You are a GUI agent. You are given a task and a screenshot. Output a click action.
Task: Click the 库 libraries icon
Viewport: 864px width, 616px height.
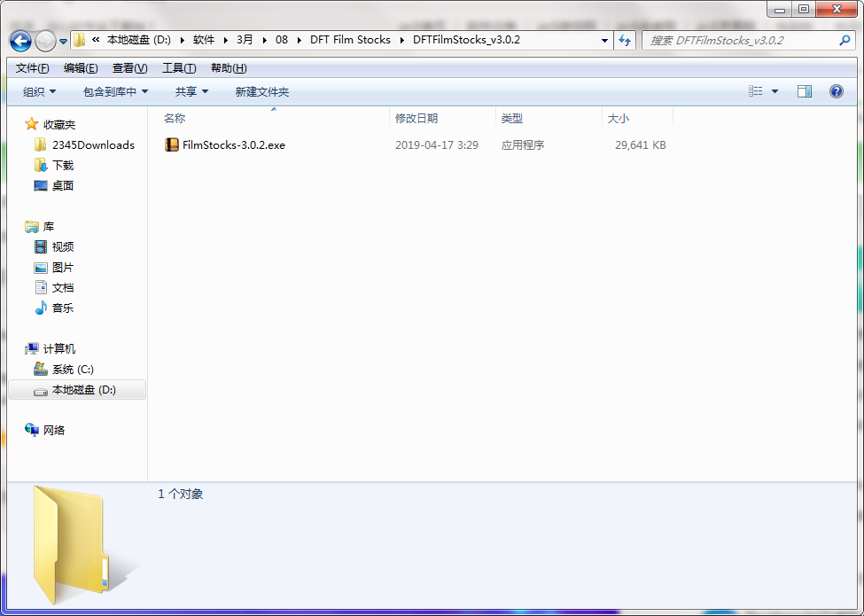(31, 226)
